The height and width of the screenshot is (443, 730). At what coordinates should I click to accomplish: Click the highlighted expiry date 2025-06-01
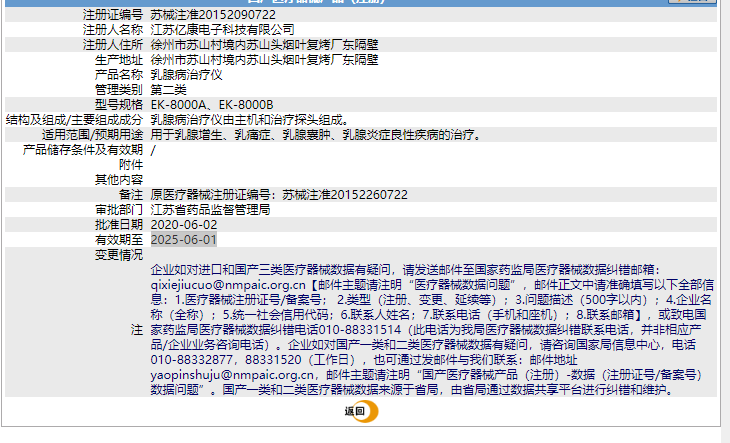(x=184, y=240)
